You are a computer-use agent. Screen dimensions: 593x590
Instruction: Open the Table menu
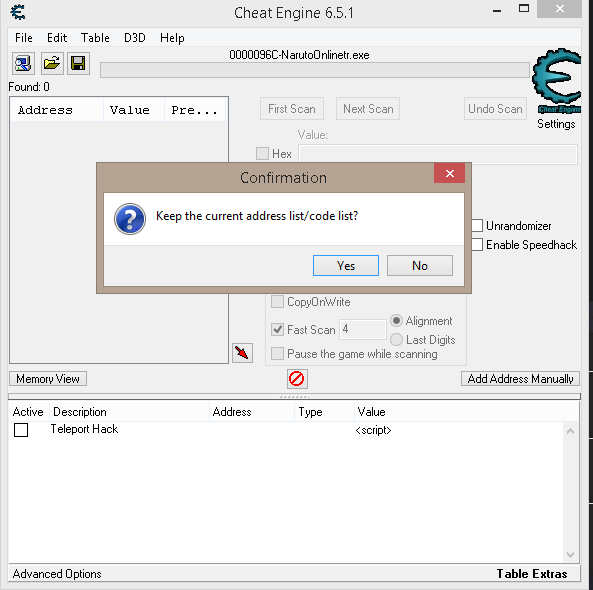point(95,38)
